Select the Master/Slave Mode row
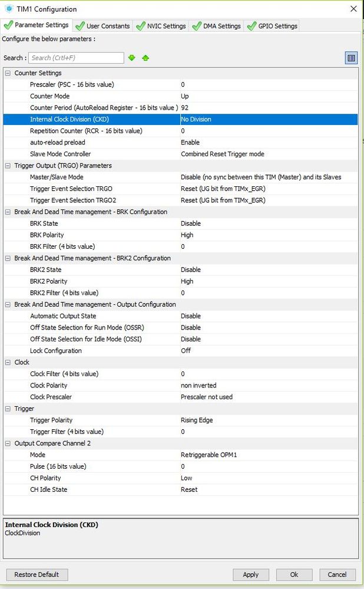This screenshot has width=364, height=589. point(180,177)
